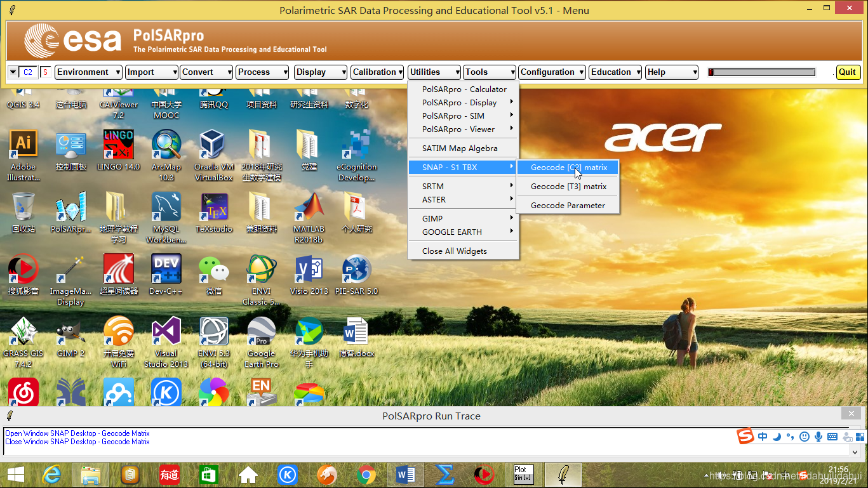Click the progress bar in PolSARpro menu
This screenshot has height=488, width=868.
coord(762,72)
